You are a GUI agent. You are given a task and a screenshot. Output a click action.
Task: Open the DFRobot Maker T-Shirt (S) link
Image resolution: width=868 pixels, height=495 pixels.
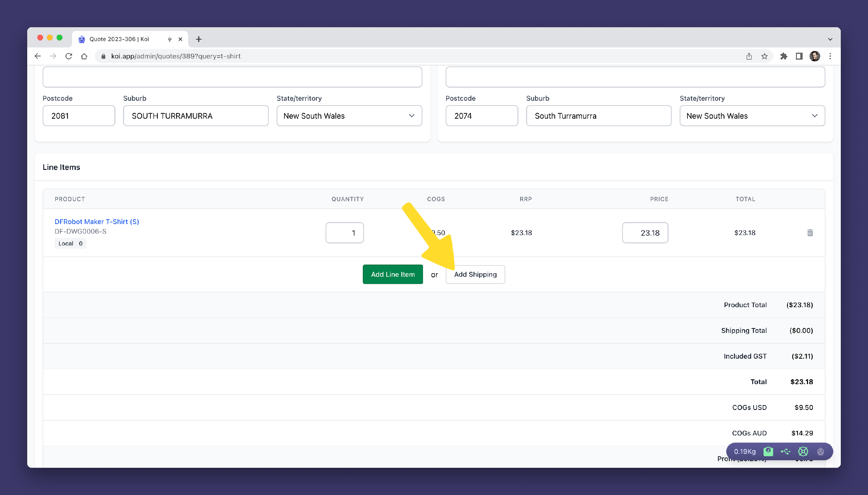click(x=97, y=222)
